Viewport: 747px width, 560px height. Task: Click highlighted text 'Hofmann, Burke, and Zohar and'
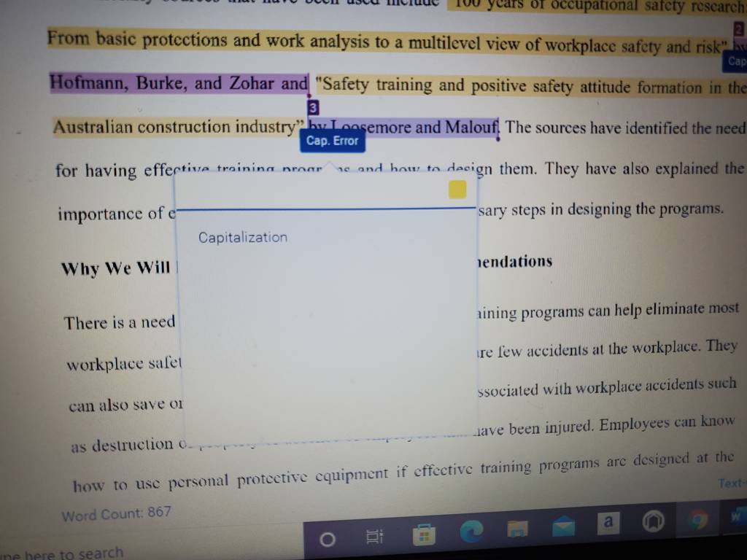pos(179,83)
